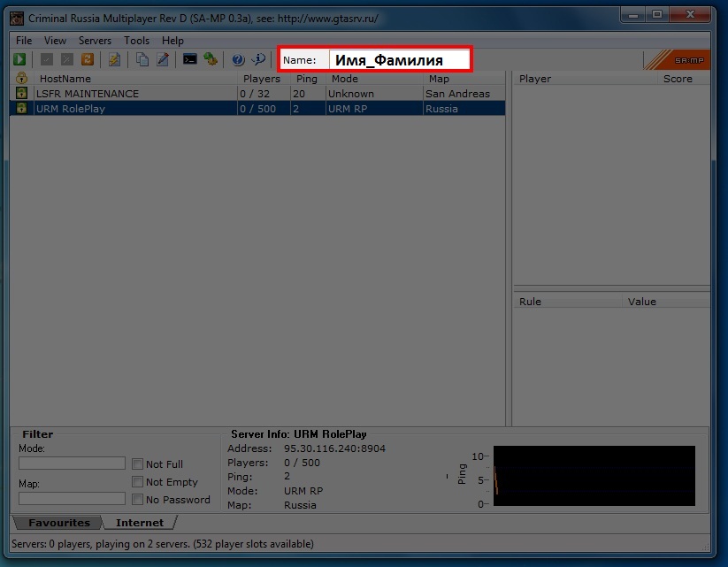Image resolution: width=728 pixels, height=567 pixels.
Task: Open the Tools menu
Action: (x=136, y=41)
